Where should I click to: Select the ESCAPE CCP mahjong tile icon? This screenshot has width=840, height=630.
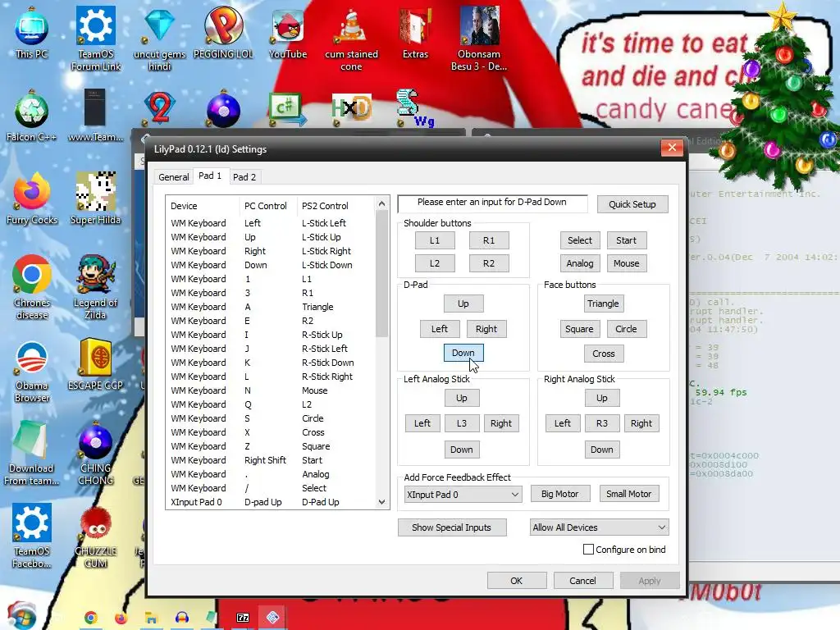[95, 364]
